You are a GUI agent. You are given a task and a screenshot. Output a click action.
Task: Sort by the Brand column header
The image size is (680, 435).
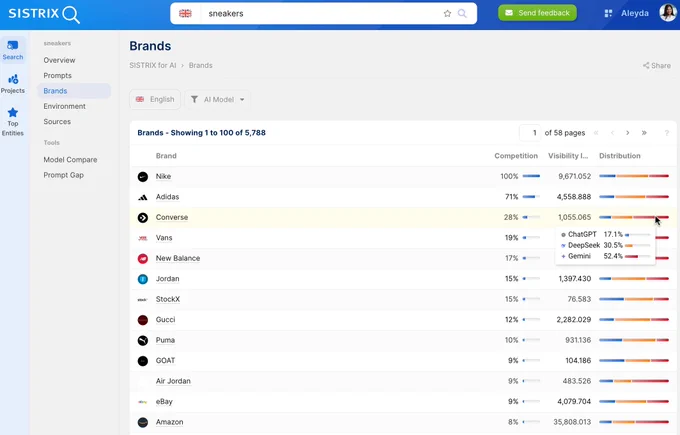[166, 156]
